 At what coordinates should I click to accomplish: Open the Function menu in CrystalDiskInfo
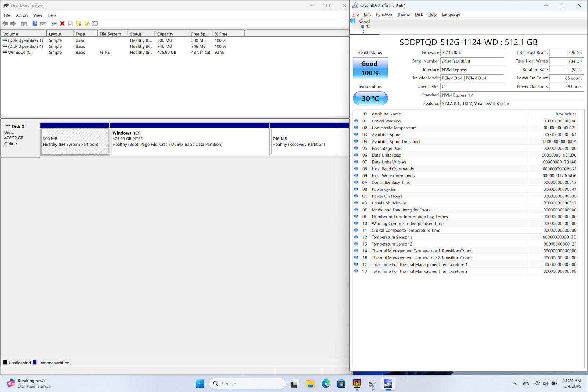pyautogui.click(x=384, y=14)
